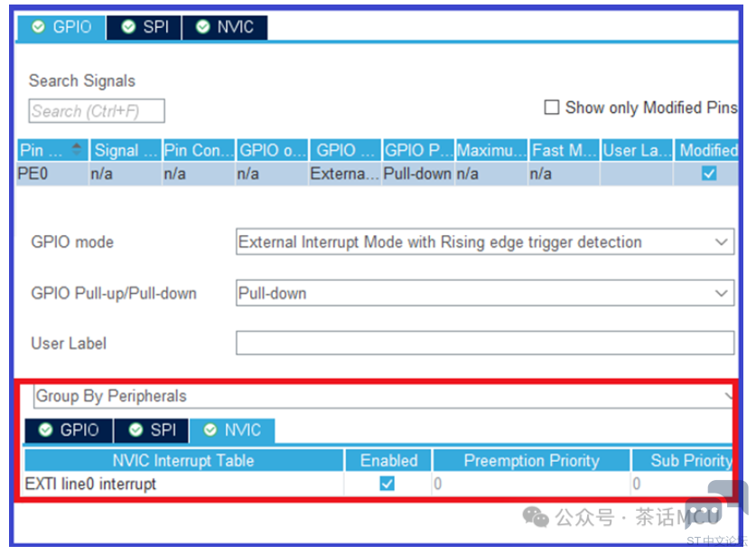Sort by the Pin column sort arrow
756x555 pixels.
[77, 150]
